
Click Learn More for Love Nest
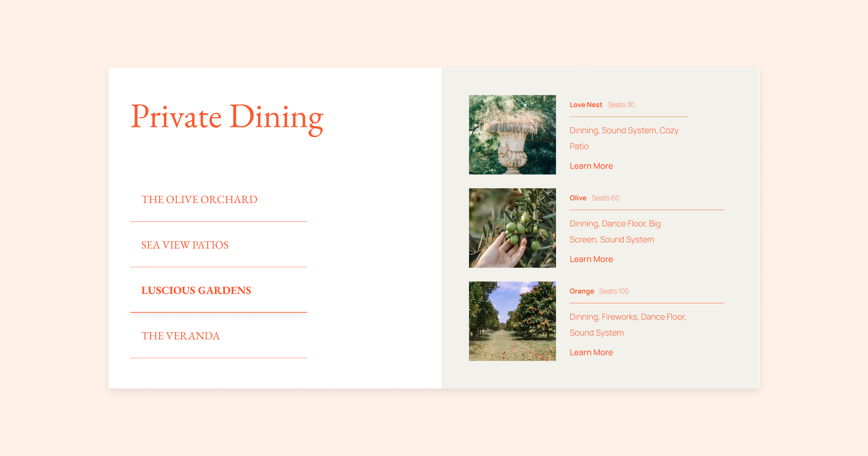[591, 166]
